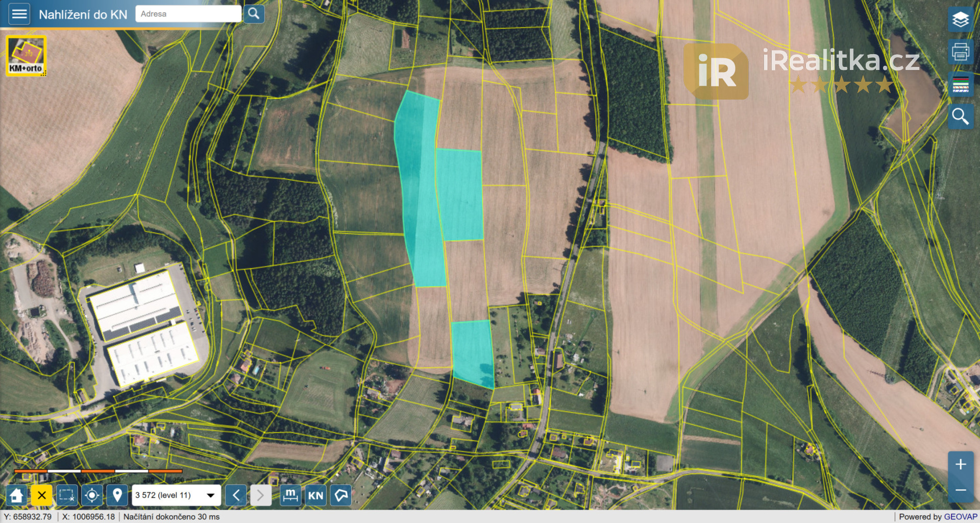Toggle the KN info query mode
The image size is (980, 523).
pyautogui.click(x=315, y=495)
